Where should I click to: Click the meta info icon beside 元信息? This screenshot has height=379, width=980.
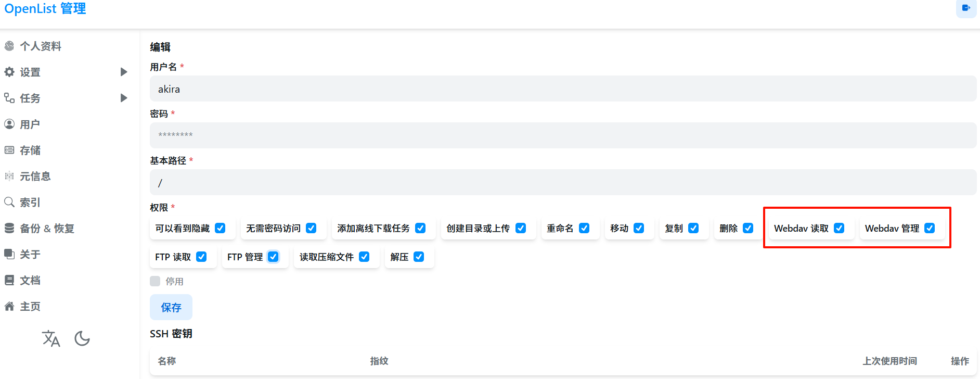[9, 176]
